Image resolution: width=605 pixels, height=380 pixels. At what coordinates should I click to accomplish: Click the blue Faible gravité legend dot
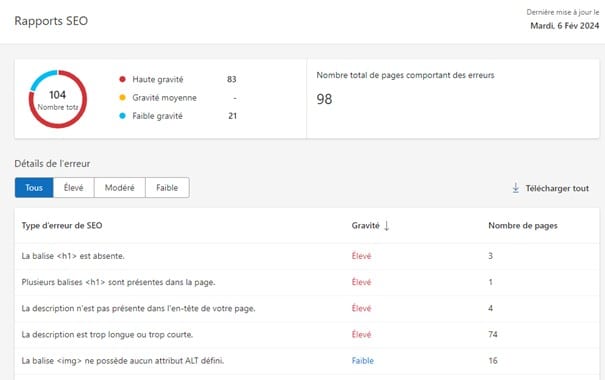(122, 116)
